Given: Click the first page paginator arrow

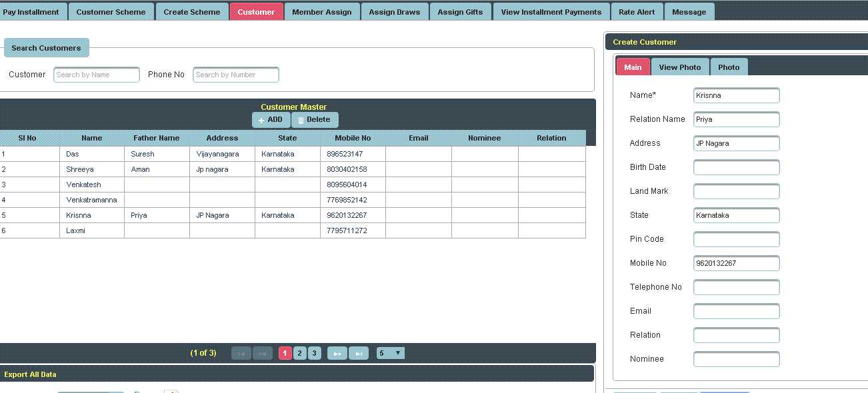Looking at the screenshot, I should coord(241,354).
